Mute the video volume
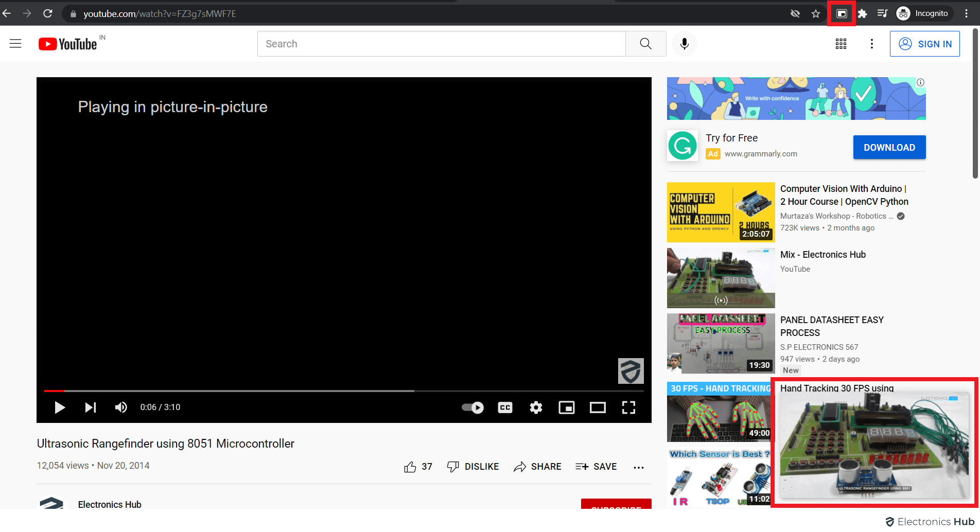 pos(121,407)
